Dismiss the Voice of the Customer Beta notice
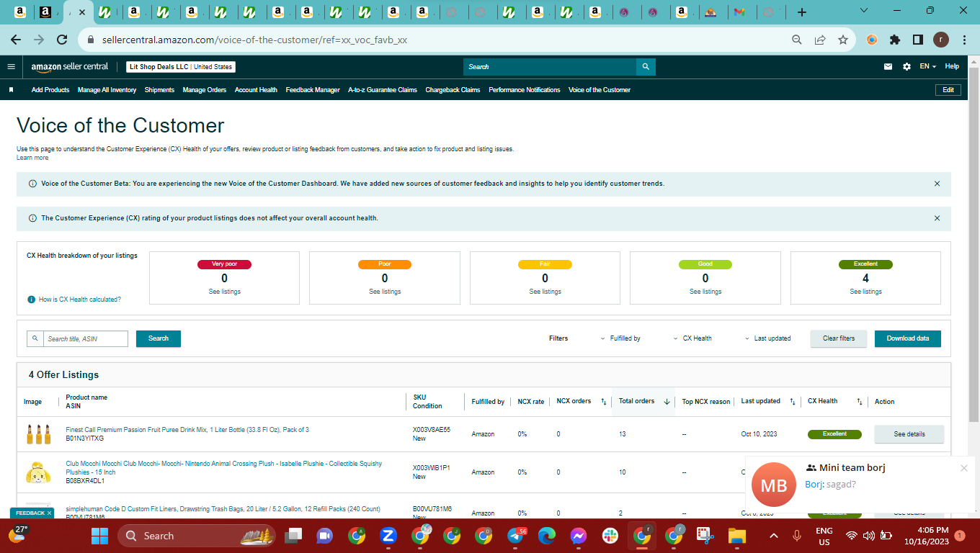The image size is (980, 553). (x=937, y=184)
